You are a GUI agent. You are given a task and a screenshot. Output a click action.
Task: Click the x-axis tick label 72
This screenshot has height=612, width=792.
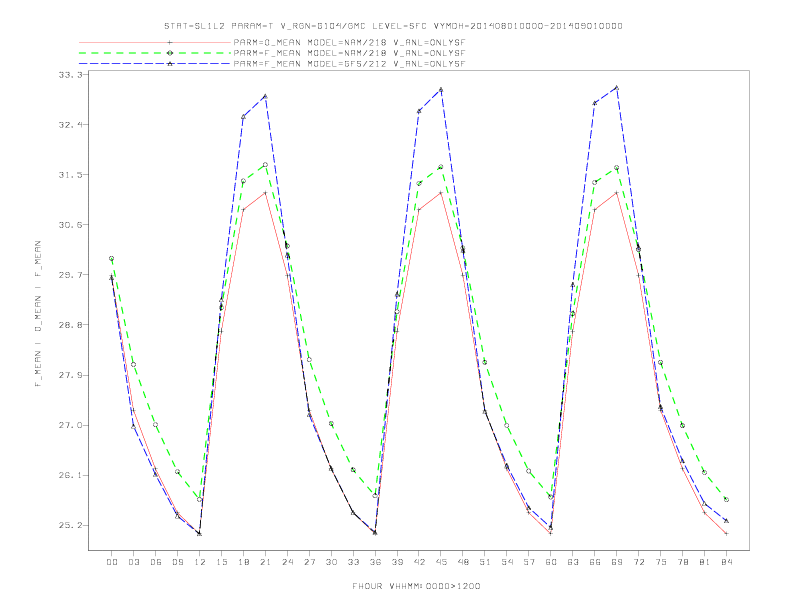639,562
